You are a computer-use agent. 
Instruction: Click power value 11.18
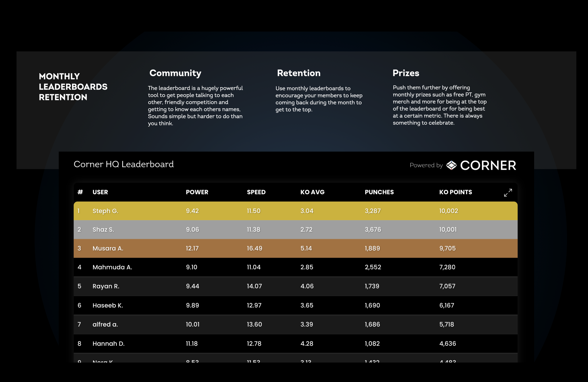pyautogui.click(x=192, y=343)
